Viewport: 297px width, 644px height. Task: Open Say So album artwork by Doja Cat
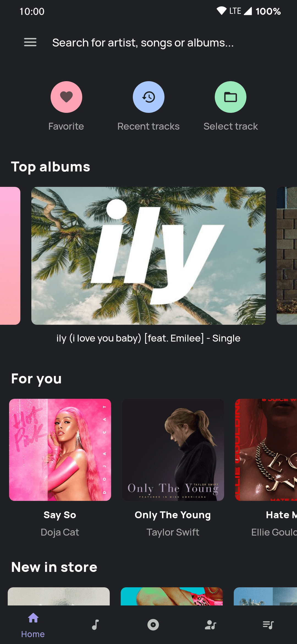pos(60,450)
